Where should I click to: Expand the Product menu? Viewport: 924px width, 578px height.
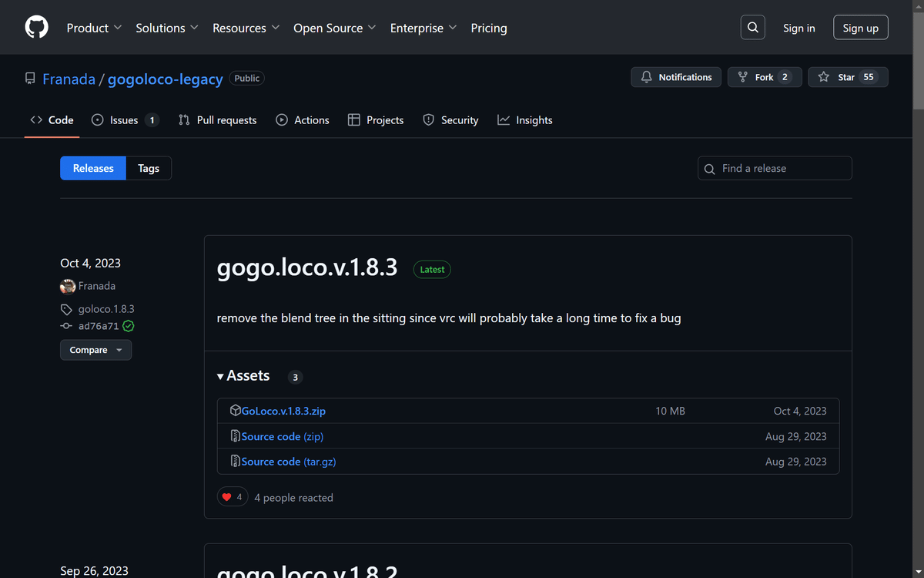94,28
